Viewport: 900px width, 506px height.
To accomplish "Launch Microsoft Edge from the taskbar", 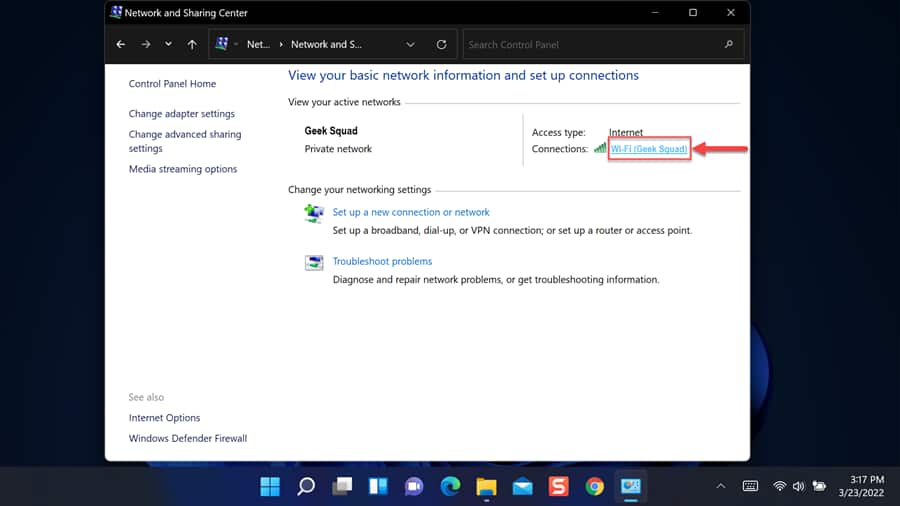I will point(451,486).
